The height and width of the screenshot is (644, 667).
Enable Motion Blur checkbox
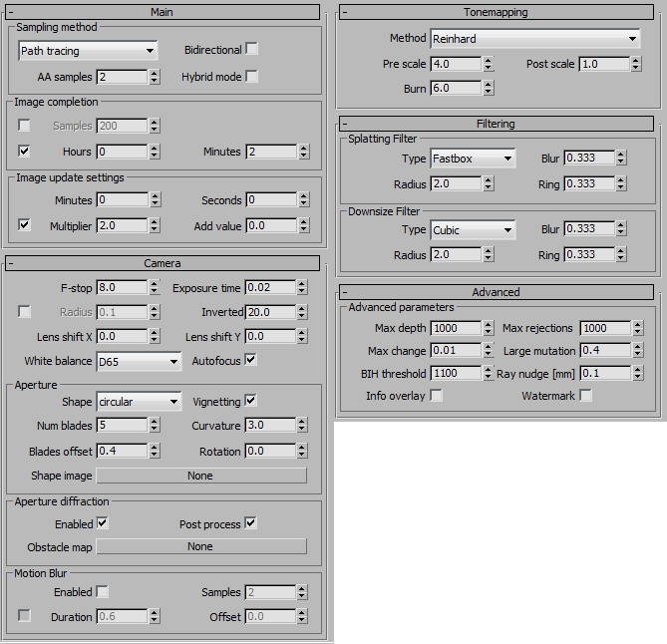point(103,591)
